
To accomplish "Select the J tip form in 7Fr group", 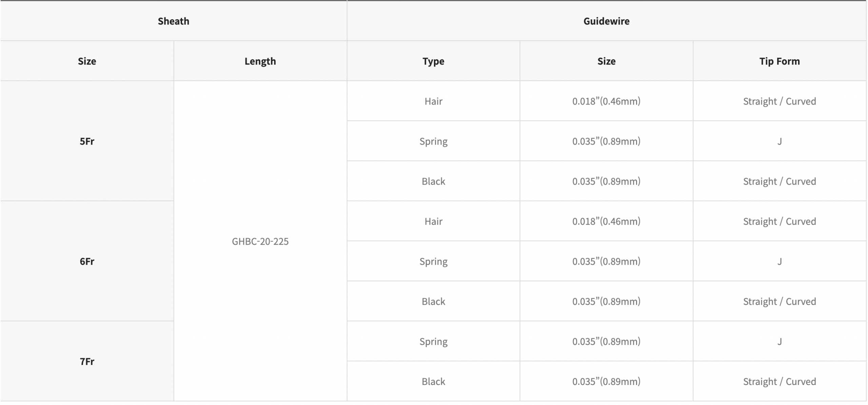I will click(779, 341).
